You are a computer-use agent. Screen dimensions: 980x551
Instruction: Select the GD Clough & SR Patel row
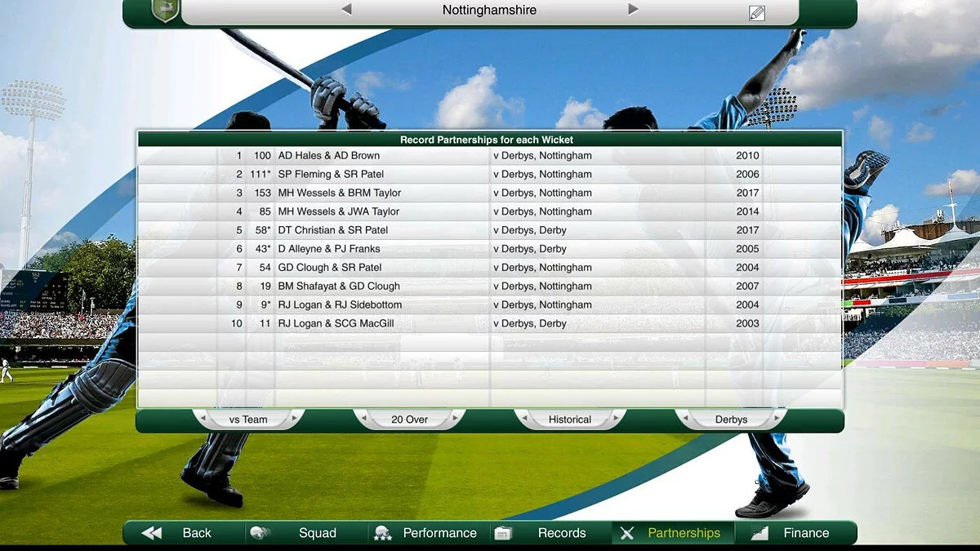(x=489, y=268)
